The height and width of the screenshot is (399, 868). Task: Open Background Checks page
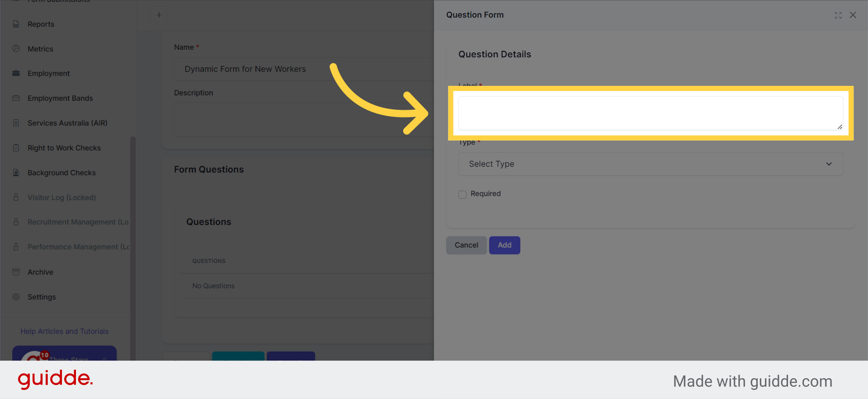point(61,173)
